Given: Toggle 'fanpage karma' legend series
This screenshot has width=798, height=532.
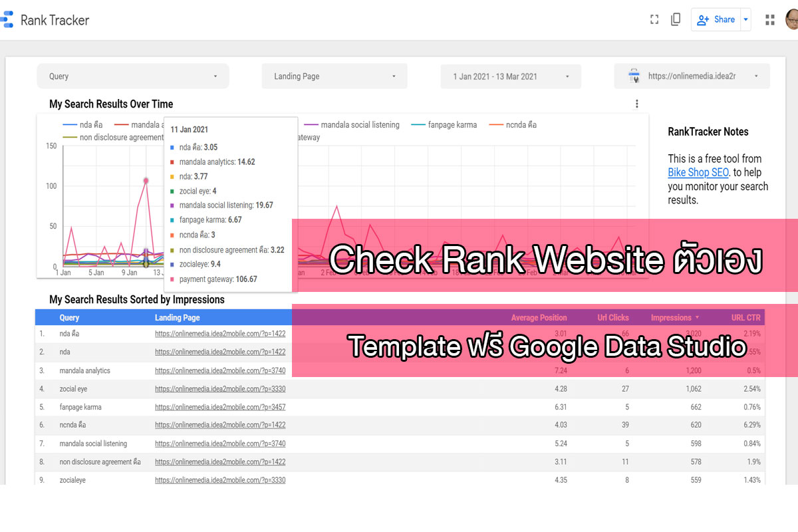Looking at the screenshot, I should tap(444, 124).
